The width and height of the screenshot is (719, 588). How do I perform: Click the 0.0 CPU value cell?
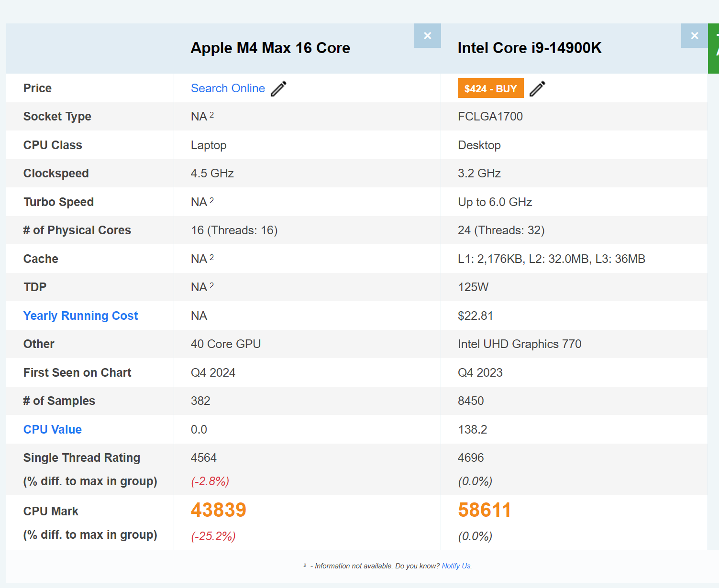(199, 430)
